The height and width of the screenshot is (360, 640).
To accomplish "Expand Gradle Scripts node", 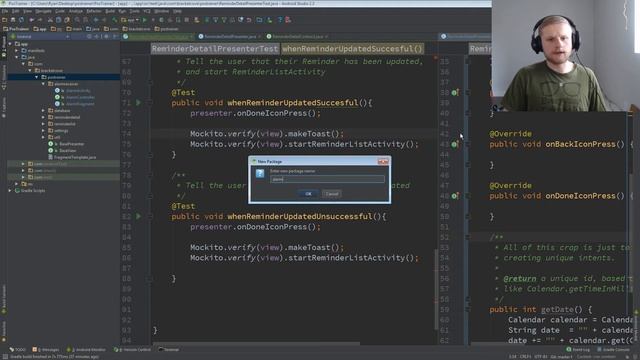I will coord(10,191).
